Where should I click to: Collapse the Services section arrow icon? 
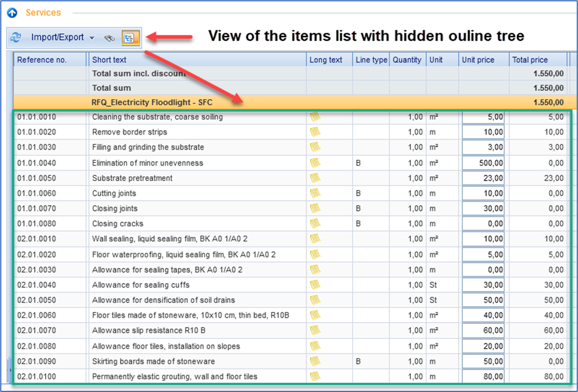point(12,12)
